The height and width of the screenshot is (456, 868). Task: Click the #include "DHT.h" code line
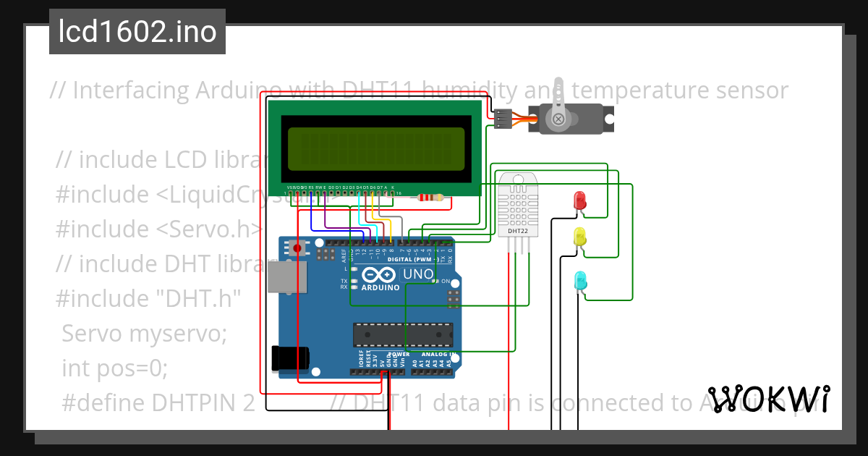point(150,298)
